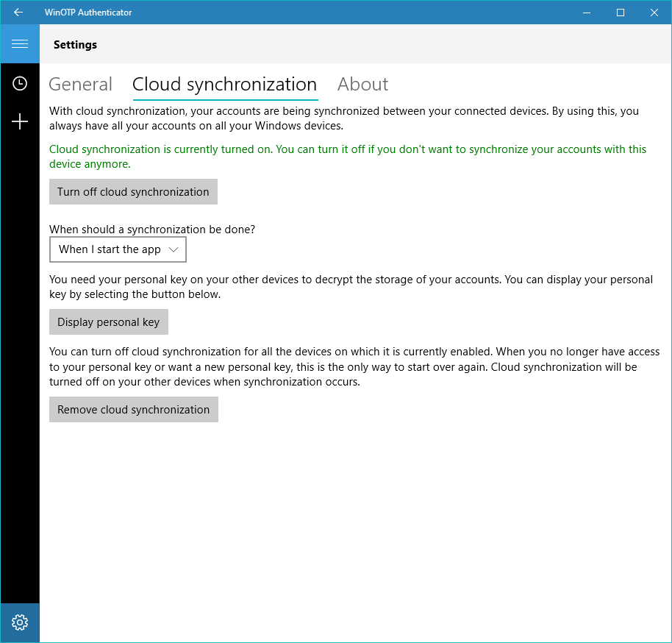Add a new account using the plus icon
The width and height of the screenshot is (672, 643).
pos(20,121)
